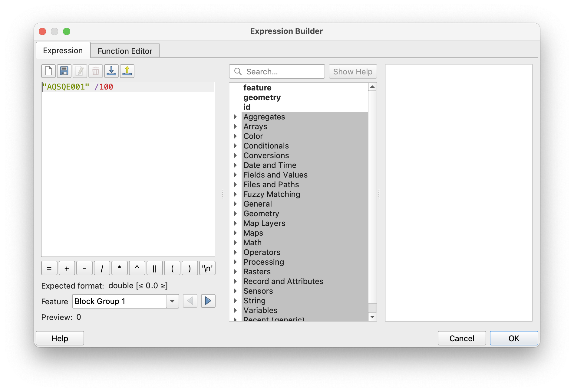The height and width of the screenshot is (392, 574).
Task: Go to the previous feature
Action: (x=190, y=301)
